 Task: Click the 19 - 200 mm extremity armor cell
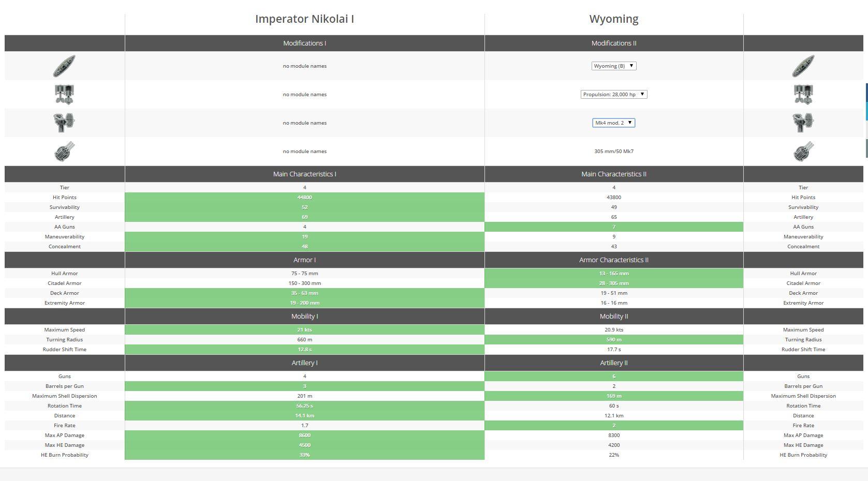pyautogui.click(x=304, y=303)
